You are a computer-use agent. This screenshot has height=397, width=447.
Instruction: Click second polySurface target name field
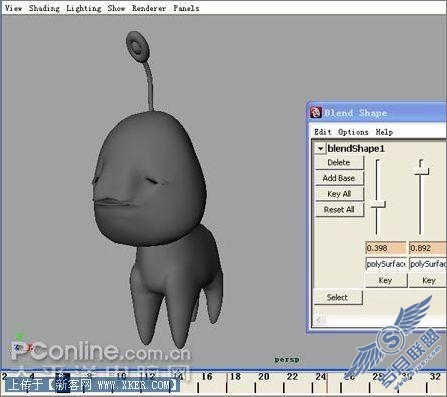pyautogui.click(x=428, y=264)
